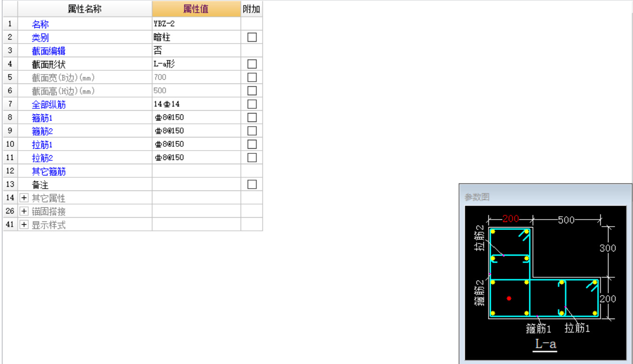Enable the 附加 checkbox for 截面宽(B边)

(x=252, y=77)
